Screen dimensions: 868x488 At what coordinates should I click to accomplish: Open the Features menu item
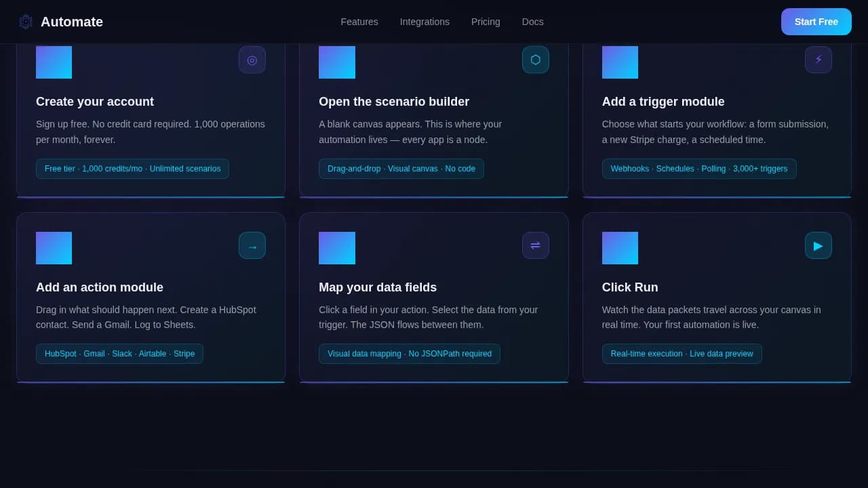(x=359, y=22)
